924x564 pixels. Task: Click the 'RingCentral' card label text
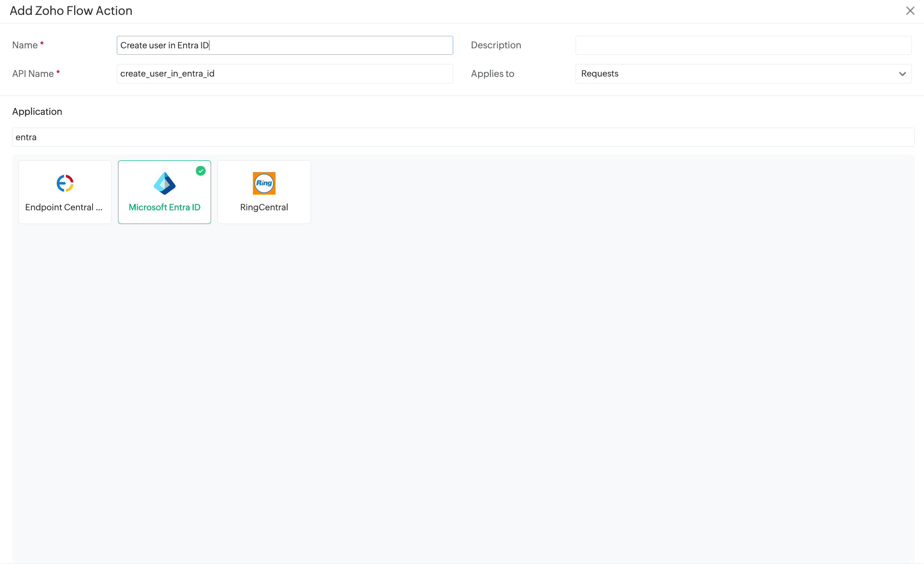tap(264, 207)
